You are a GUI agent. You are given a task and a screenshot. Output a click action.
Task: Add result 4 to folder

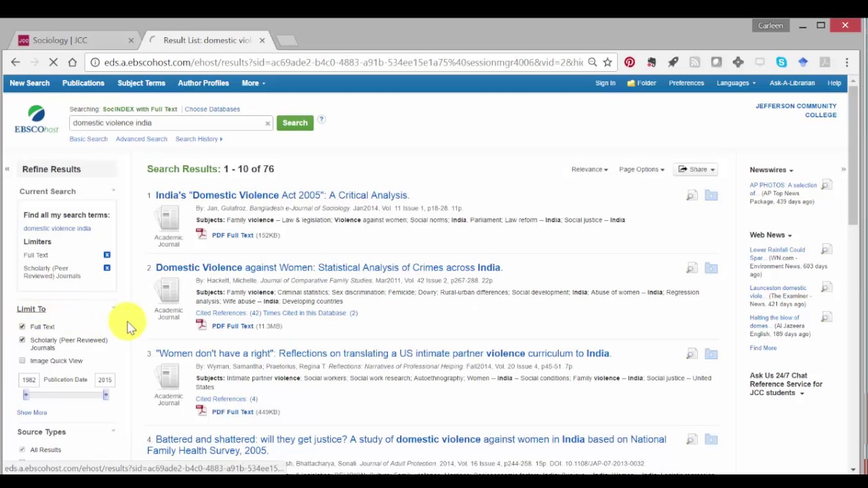711,440
